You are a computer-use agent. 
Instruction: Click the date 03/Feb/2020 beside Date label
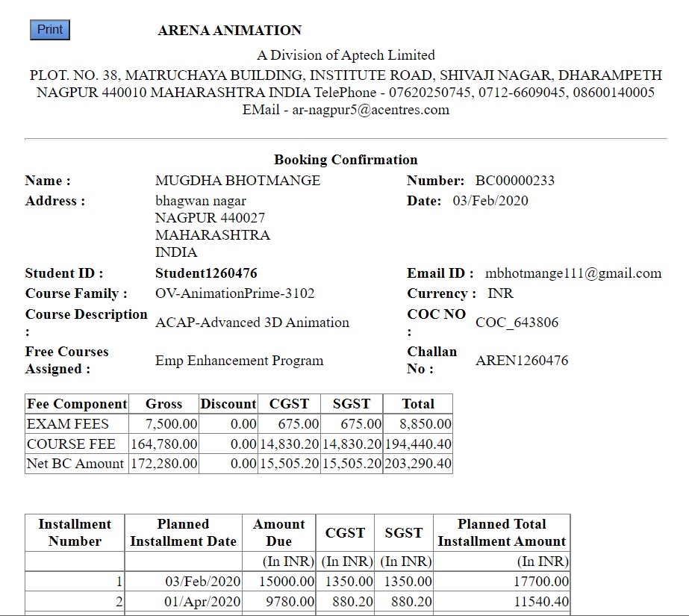(x=490, y=200)
